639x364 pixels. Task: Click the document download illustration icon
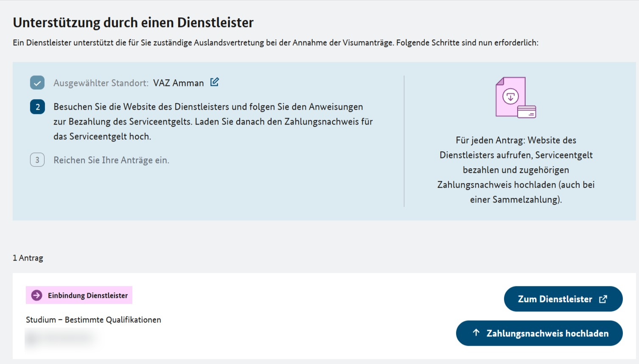click(516, 97)
